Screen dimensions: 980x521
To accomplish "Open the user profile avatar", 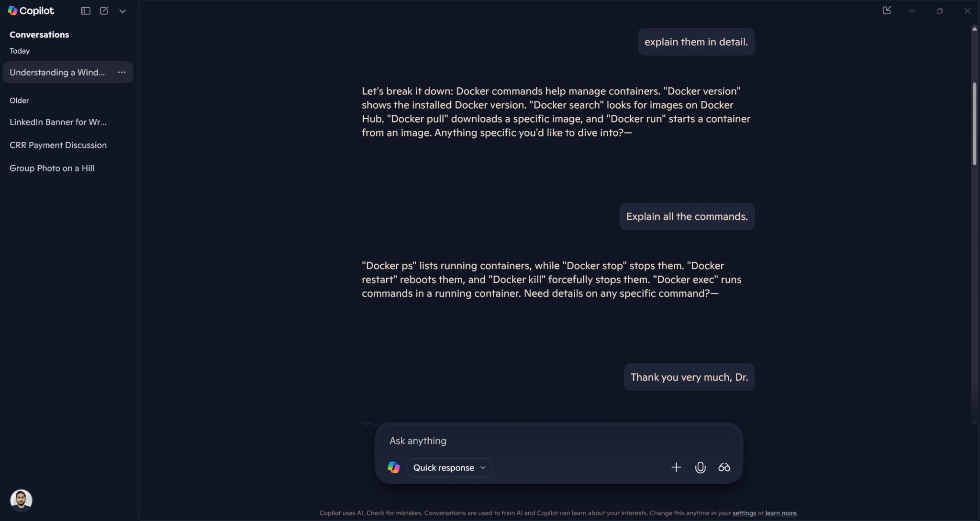I will [21, 500].
